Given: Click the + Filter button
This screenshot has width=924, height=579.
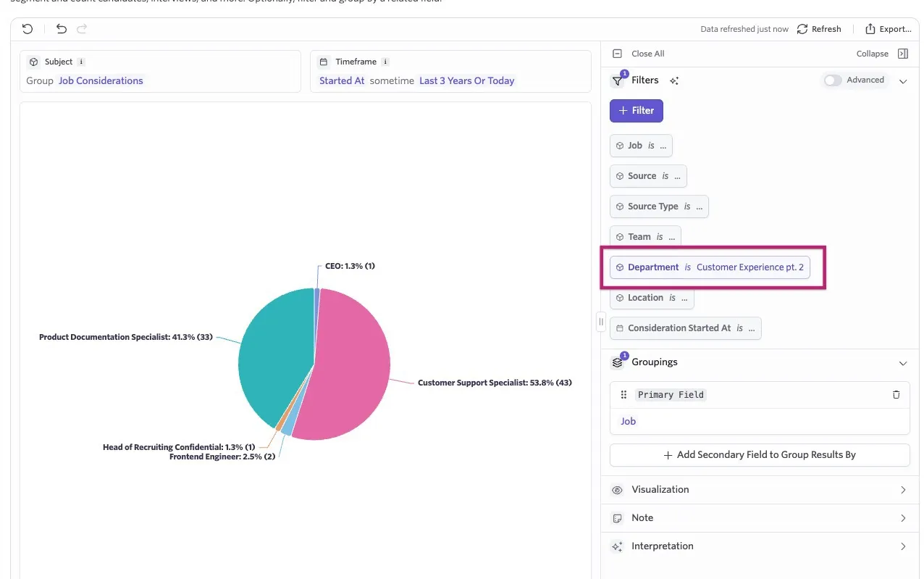Looking at the screenshot, I should coord(637,110).
